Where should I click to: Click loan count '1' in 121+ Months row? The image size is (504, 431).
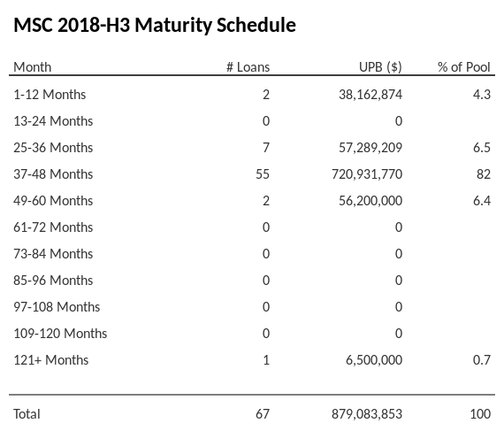tap(266, 360)
